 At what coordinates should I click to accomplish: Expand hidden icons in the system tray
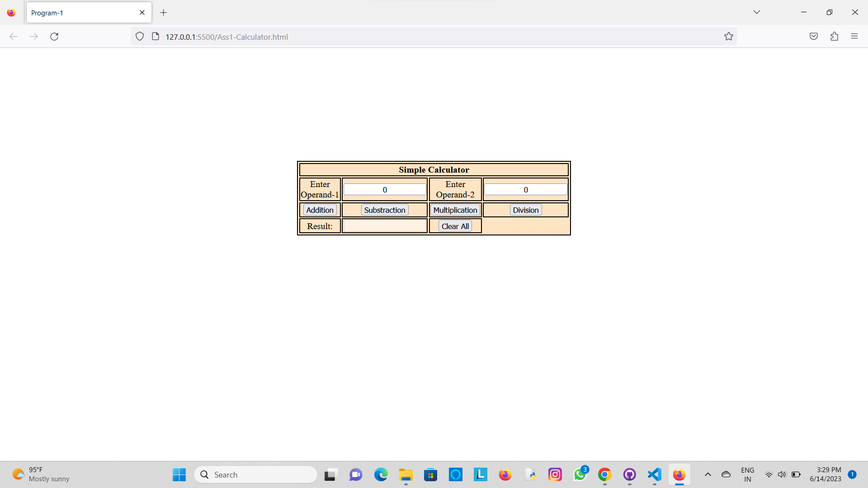[x=708, y=474]
